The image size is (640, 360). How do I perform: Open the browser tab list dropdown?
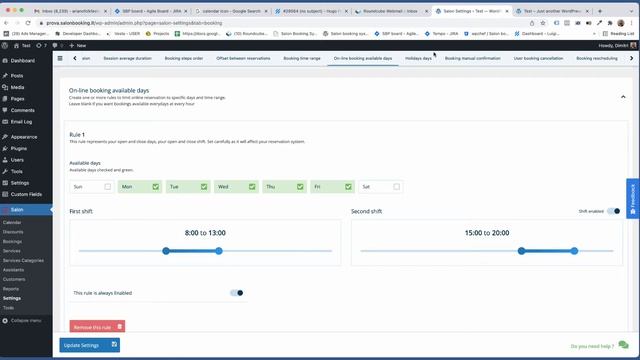631,11
